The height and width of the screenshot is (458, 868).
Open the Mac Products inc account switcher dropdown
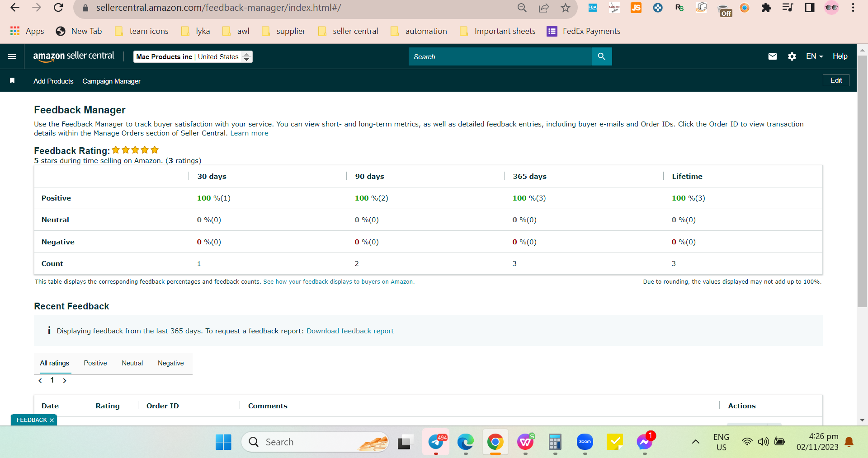(x=193, y=56)
